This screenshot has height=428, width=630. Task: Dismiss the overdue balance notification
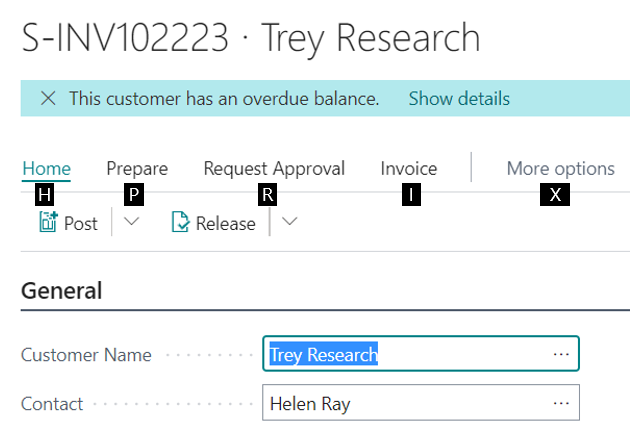(x=48, y=98)
